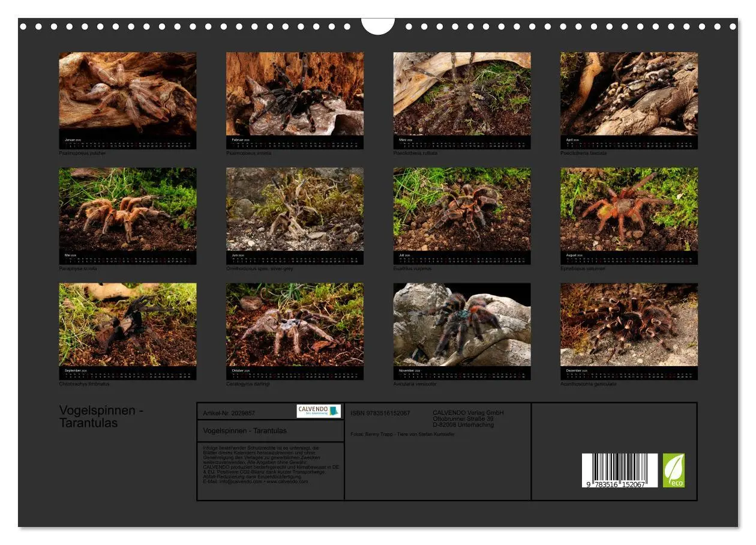Click the blue map symbol in CALVENDO logo
Viewport: 756px width, 545px height.
coord(334,411)
